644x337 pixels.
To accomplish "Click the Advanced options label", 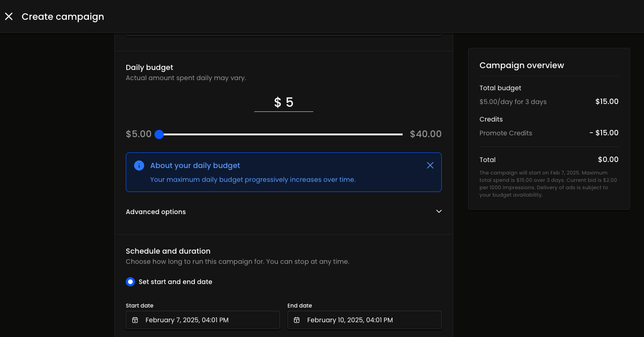I will [x=156, y=212].
